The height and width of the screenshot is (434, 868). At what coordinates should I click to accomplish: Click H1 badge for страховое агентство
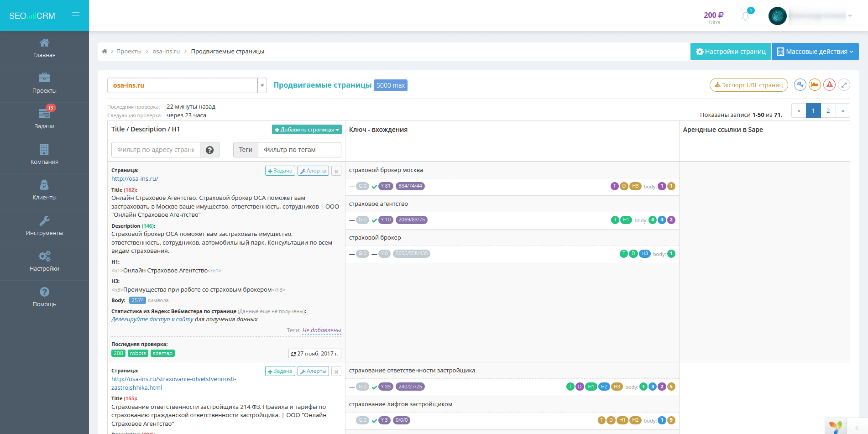pyautogui.click(x=626, y=220)
